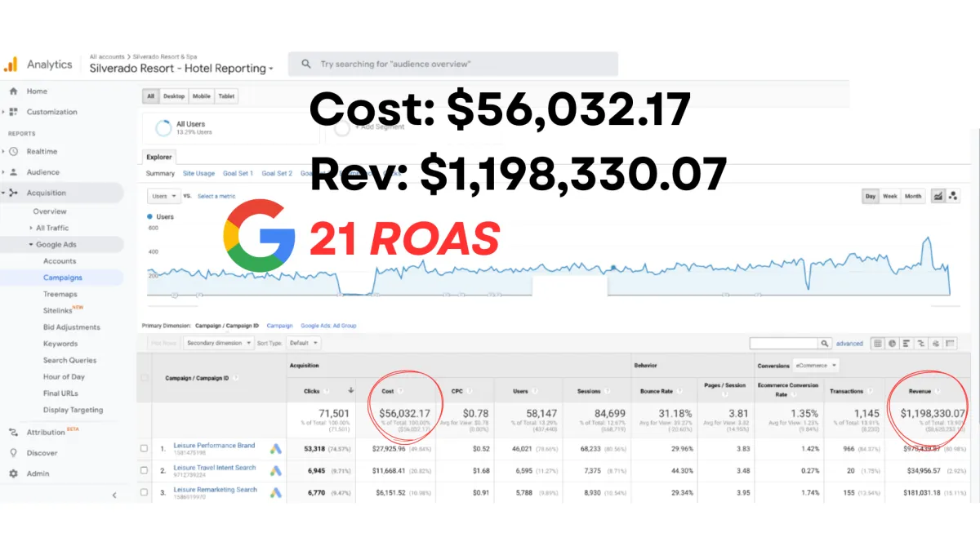
Task: Open the Leisure Travel Intent Search campaign link
Action: tap(215, 468)
